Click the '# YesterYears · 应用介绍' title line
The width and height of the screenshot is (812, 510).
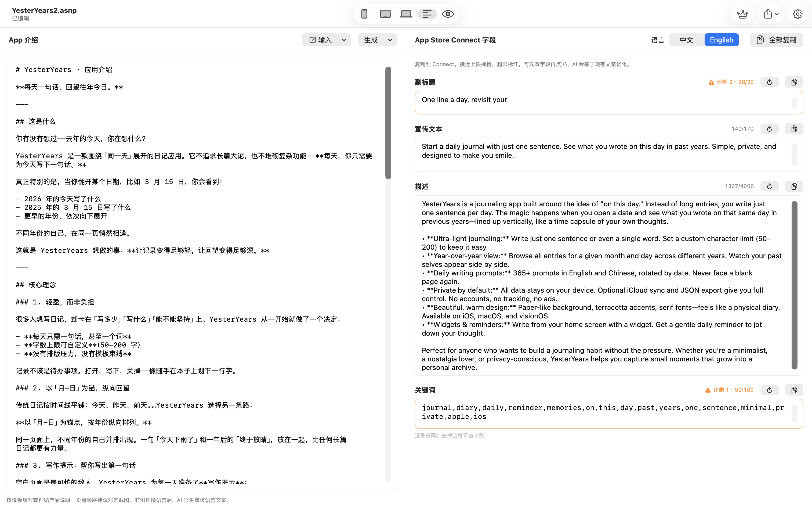point(64,70)
